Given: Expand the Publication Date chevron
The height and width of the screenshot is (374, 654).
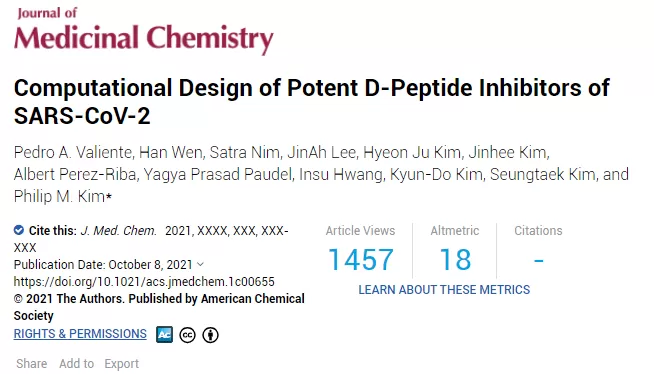Looking at the screenshot, I should (200, 264).
